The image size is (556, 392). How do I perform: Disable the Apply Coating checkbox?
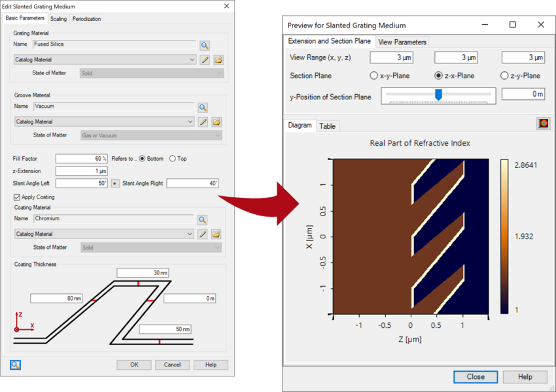click(17, 197)
